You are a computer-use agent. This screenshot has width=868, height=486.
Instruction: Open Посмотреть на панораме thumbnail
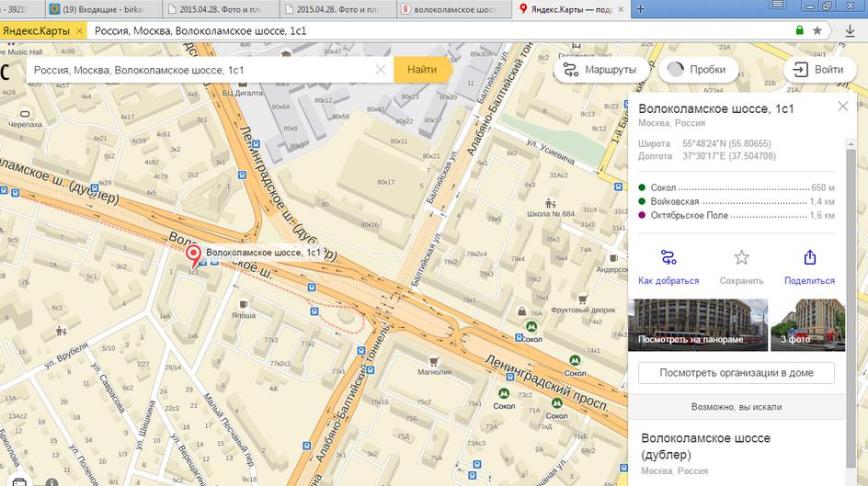pos(698,325)
